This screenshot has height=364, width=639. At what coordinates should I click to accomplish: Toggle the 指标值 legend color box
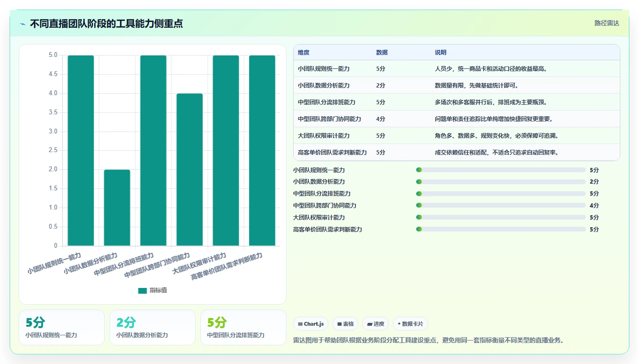click(x=142, y=290)
